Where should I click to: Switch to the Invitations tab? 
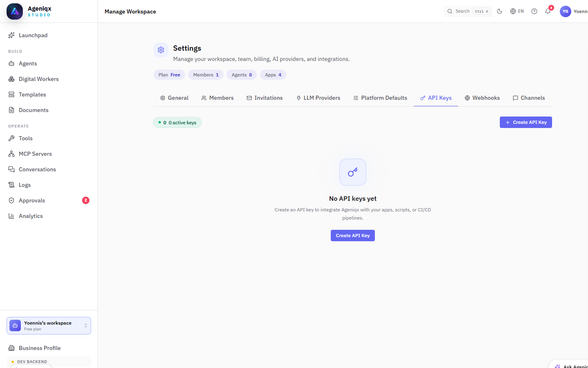point(265,98)
